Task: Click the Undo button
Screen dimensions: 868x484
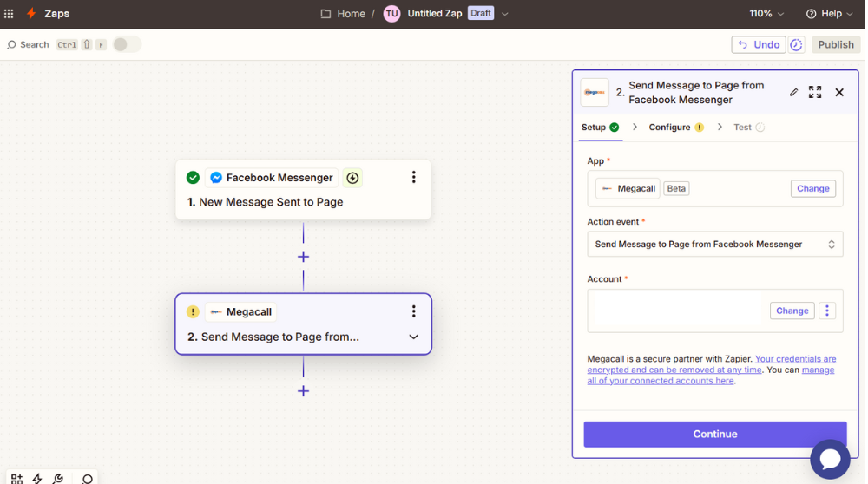Action: click(758, 44)
